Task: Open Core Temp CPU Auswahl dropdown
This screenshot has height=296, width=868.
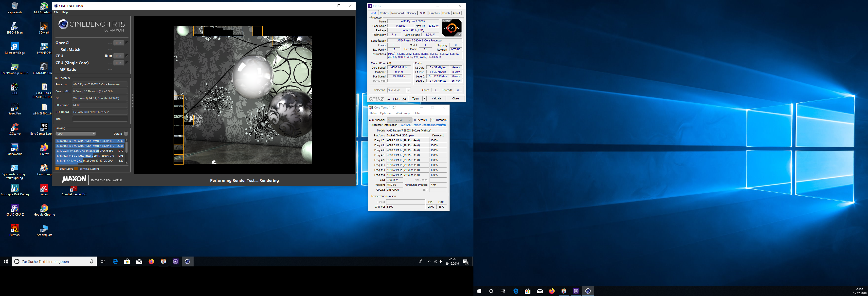Action: 399,120
